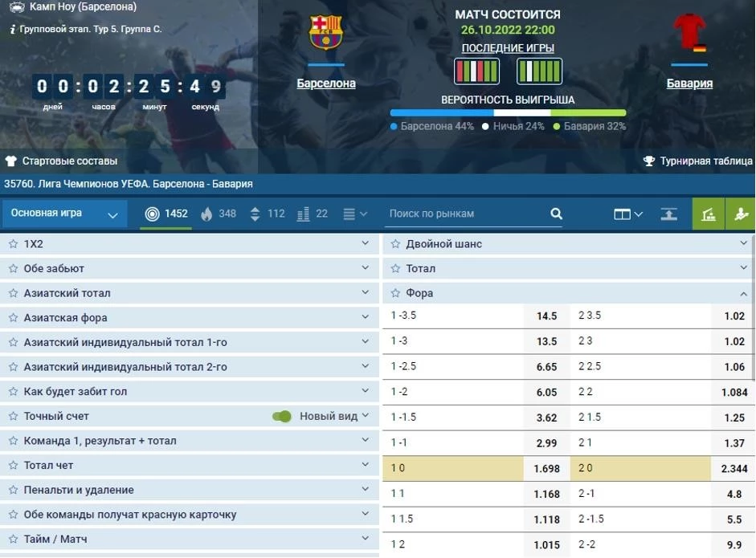Favorite the Обе забьют market star
This screenshot has width=756, height=558.
click(13, 268)
